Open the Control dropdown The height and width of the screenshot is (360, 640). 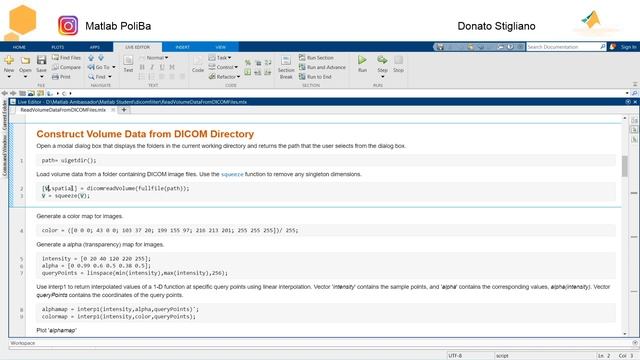[x=223, y=67]
